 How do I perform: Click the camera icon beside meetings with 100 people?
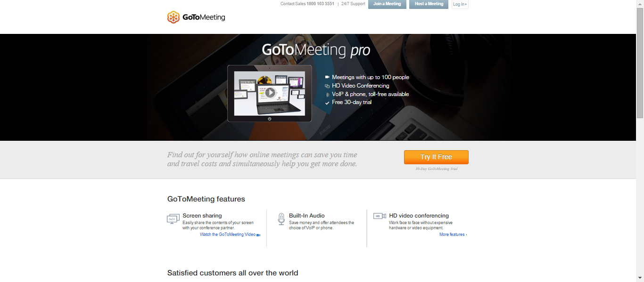(327, 77)
